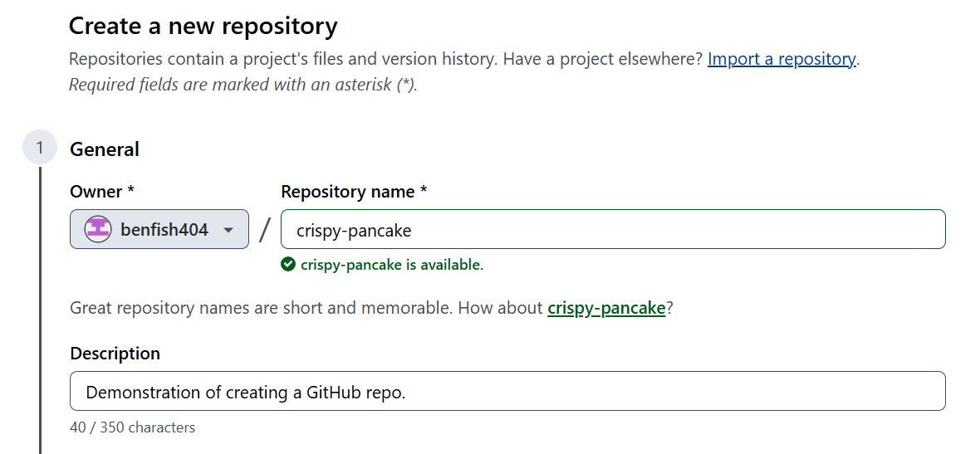
Task: Expand the benfish404 owner selector
Action: (159, 229)
